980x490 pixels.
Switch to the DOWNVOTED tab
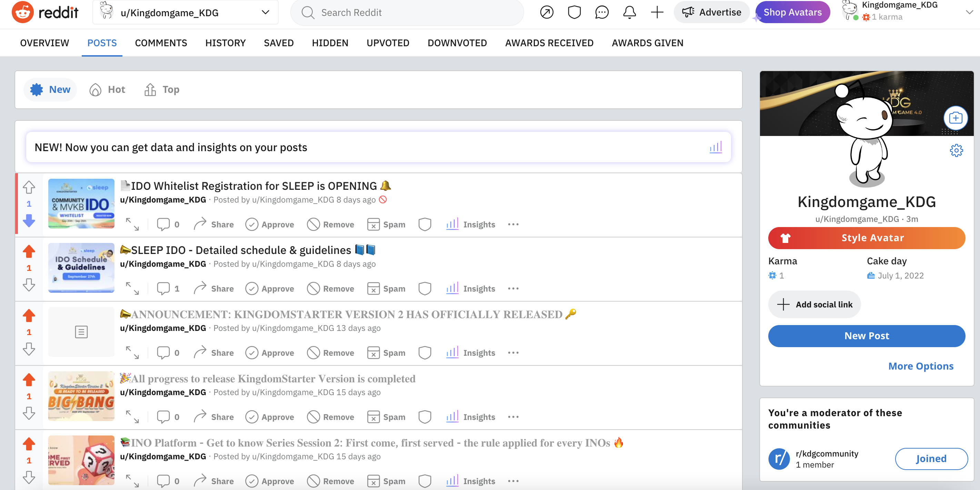(457, 43)
